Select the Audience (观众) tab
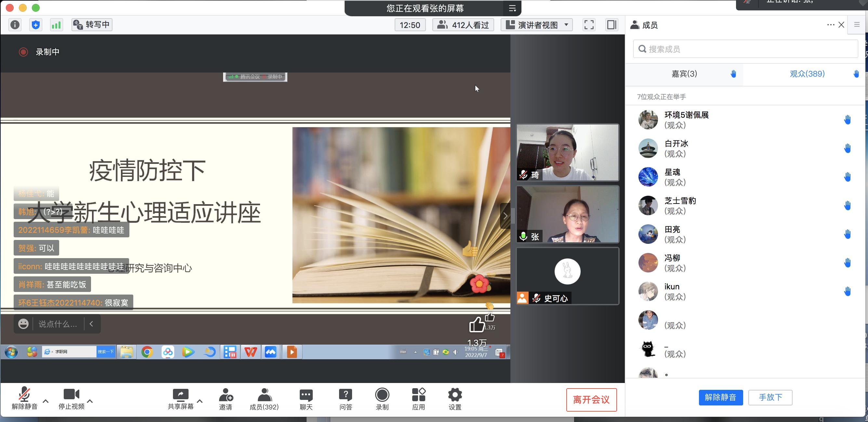The height and width of the screenshot is (422, 868). coord(807,74)
